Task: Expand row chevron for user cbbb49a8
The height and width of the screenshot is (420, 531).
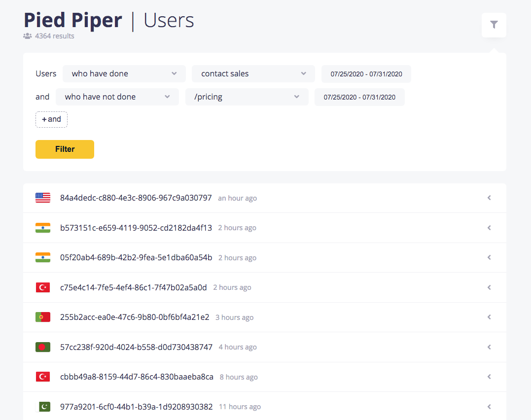Action: click(x=489, y=377)
